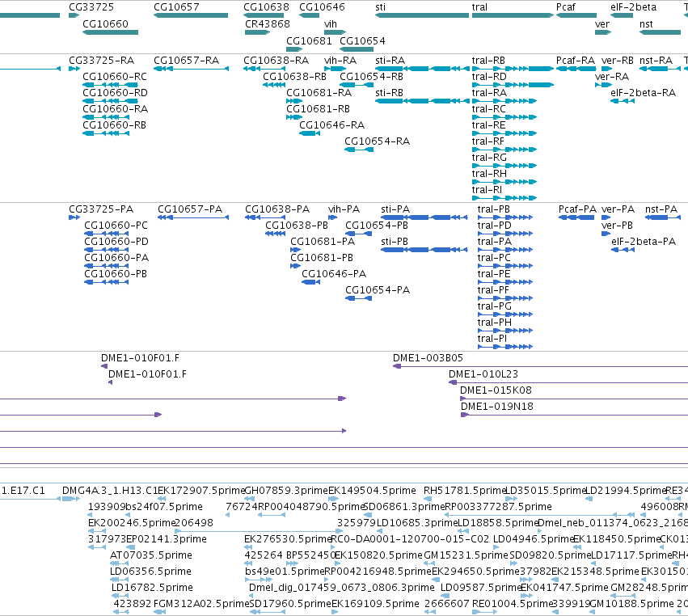Screen dimensions: 688x616
Task: Select transcript CG10681-RA label
Action: pos(319,93)
